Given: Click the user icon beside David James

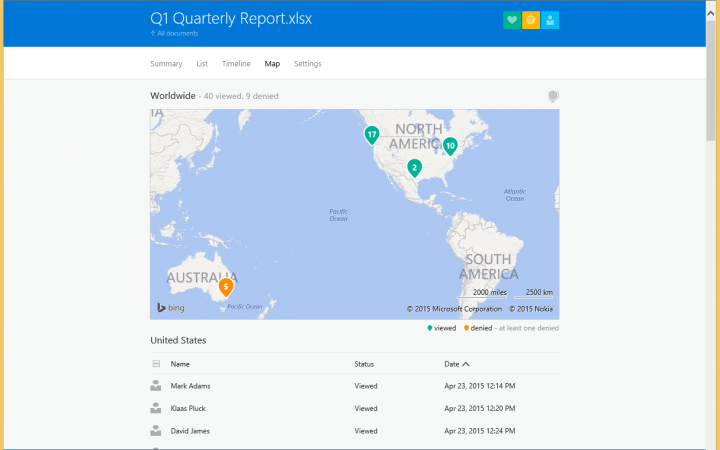Looking at the screenshot, I should tap(156, 430).
